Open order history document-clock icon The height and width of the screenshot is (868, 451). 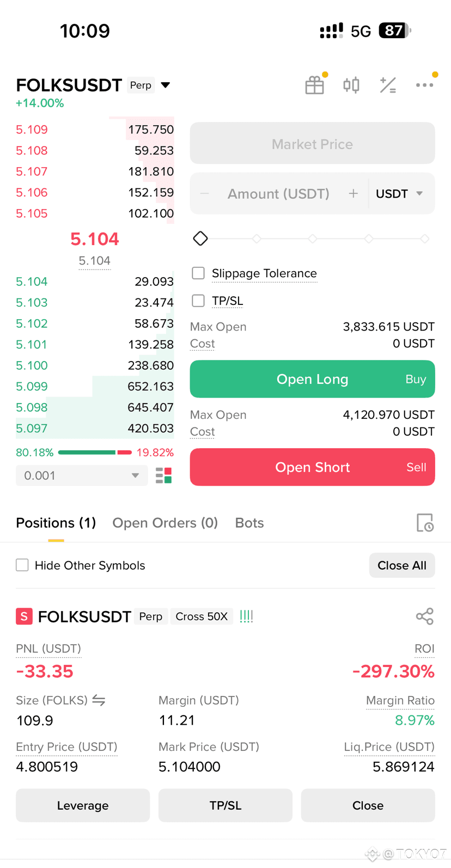coord(425,523)
